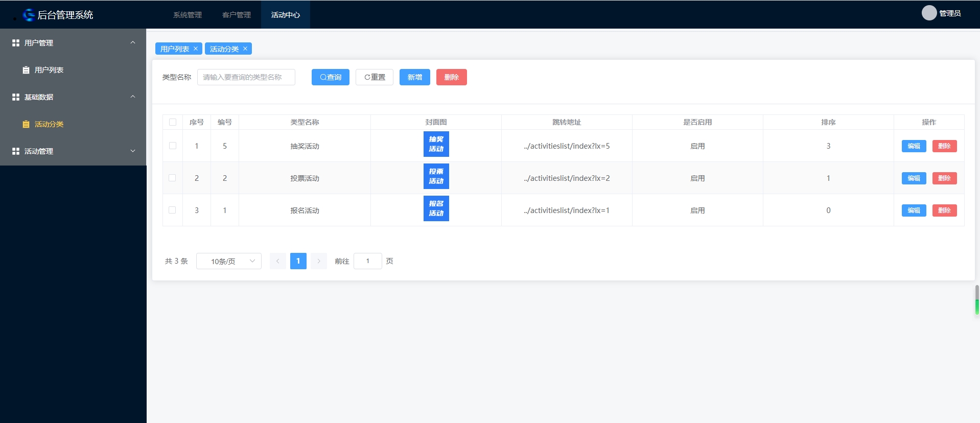Click the clipboard icon beside 用户列表

coord(26,70)
